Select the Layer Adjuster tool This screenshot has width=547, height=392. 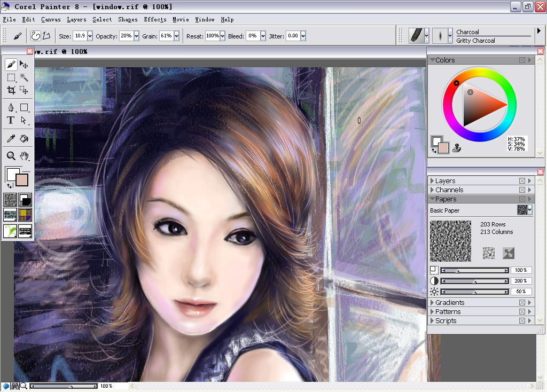click(24, 65)
